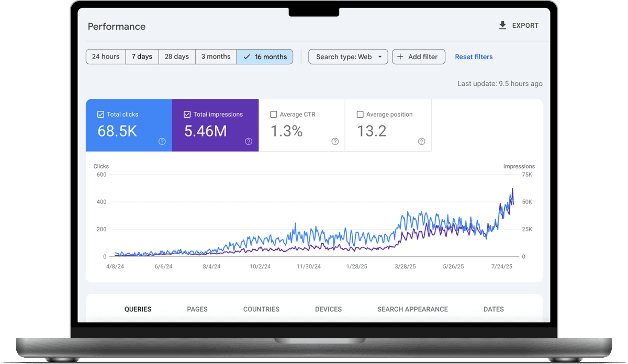Click the Export download icon
Image resolution: width=628 pixels, height=364 pixels.
[x=502, y=26]
